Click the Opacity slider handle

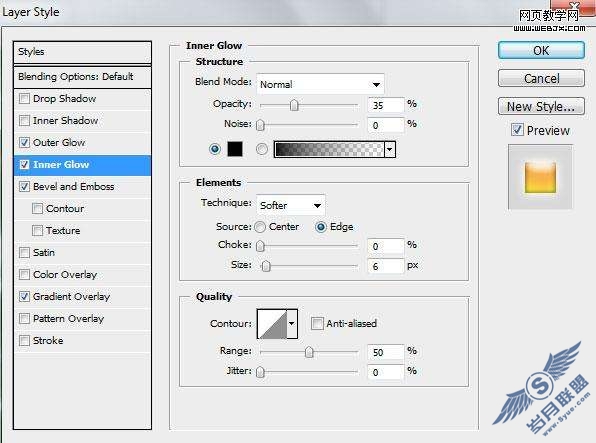[x=294, y=105]
